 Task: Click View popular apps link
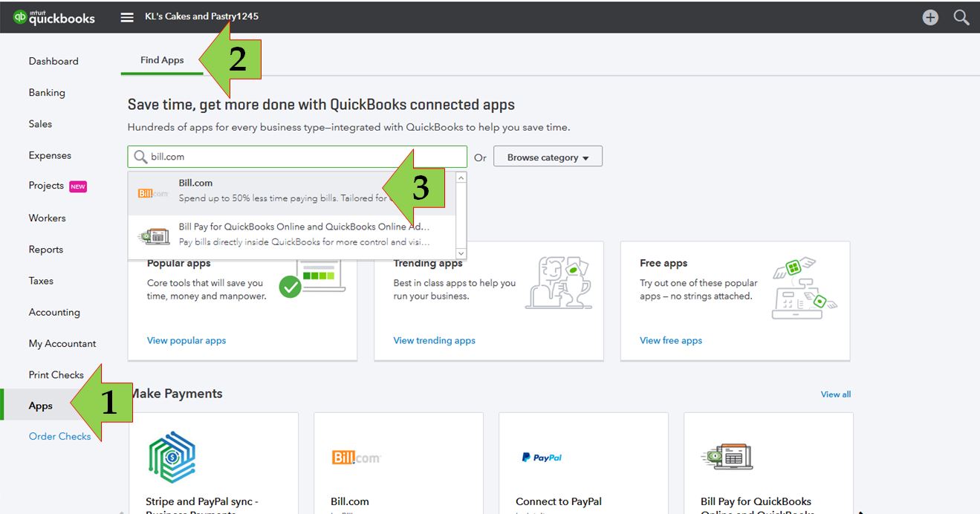pos(186,340)
